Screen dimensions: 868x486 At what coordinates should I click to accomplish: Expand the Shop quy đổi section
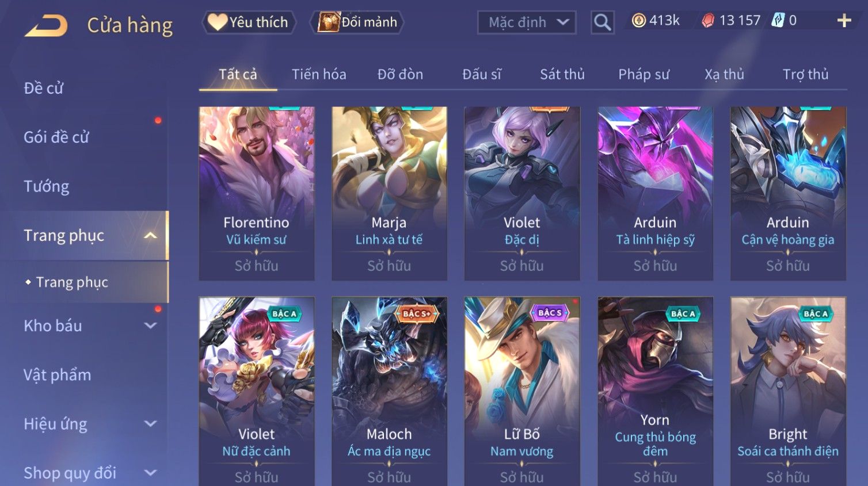coord(150,473)
